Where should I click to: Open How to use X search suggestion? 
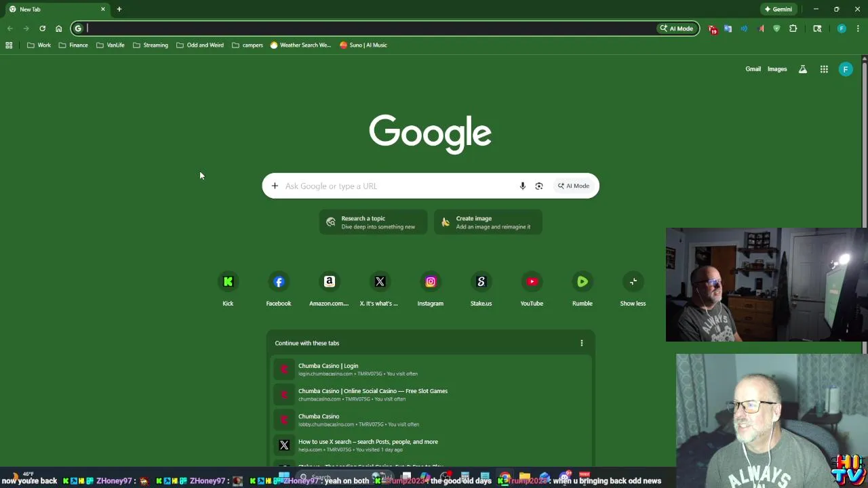pos(431,445)
